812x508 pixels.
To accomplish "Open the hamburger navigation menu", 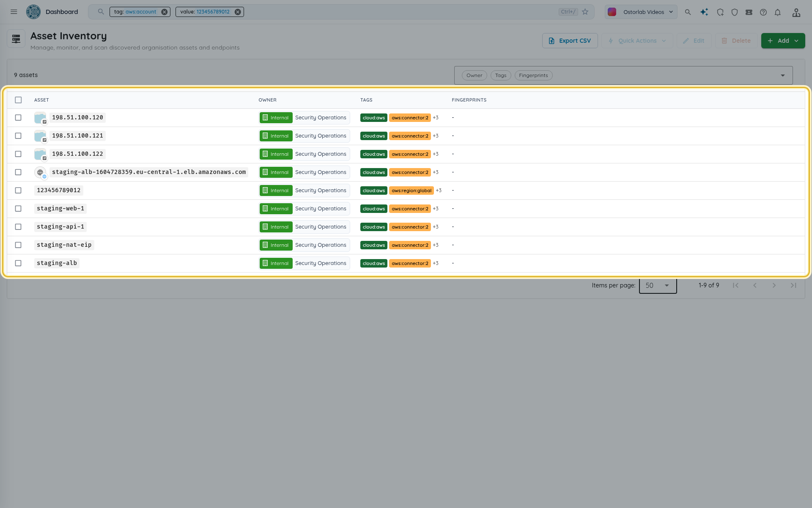I will (x=14, y=12).
